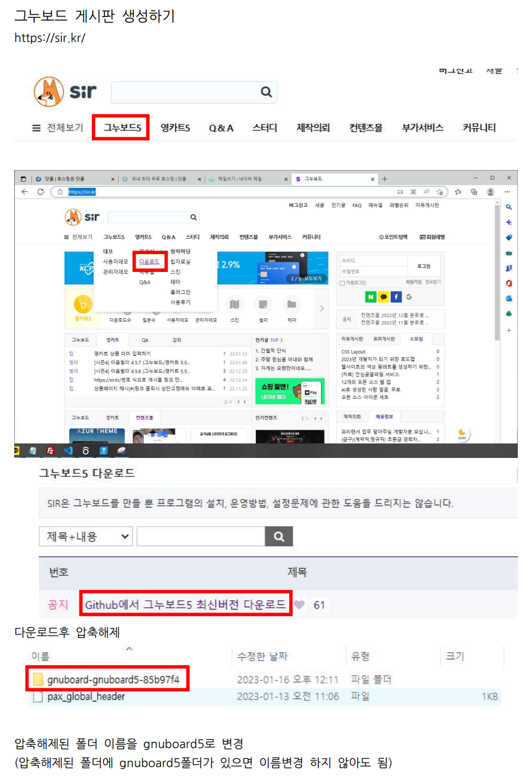Image resolution: width=532 pixels, height=782 pixels.
Task: Open the Edge sidebar Office icon
Action: click(x=509, y=283)
